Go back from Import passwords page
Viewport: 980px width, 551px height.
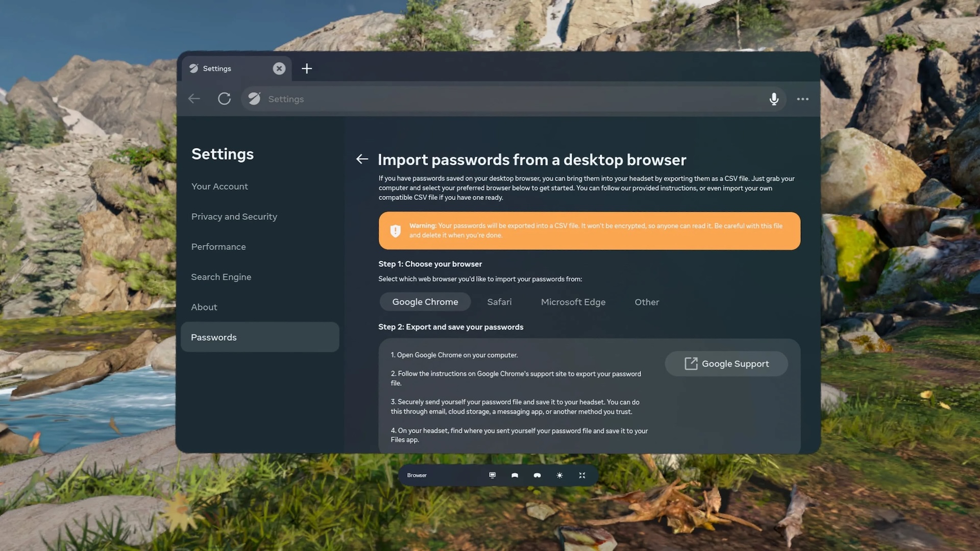(x=362, y=159)
